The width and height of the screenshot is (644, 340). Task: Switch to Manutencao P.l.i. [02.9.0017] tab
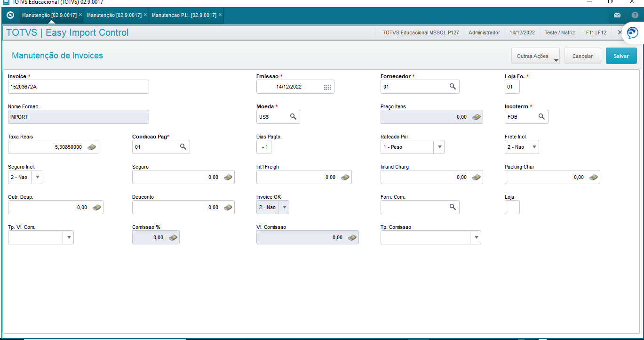click(x=184, y=15)
